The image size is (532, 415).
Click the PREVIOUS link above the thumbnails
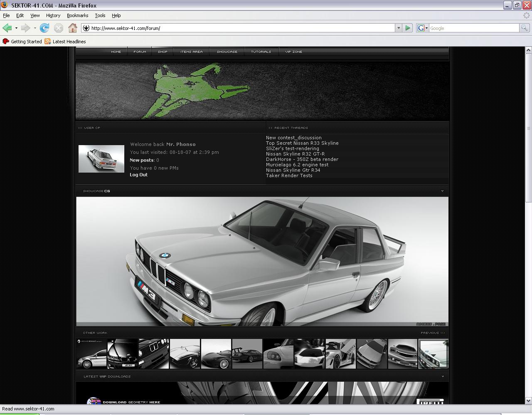(433, 333)
